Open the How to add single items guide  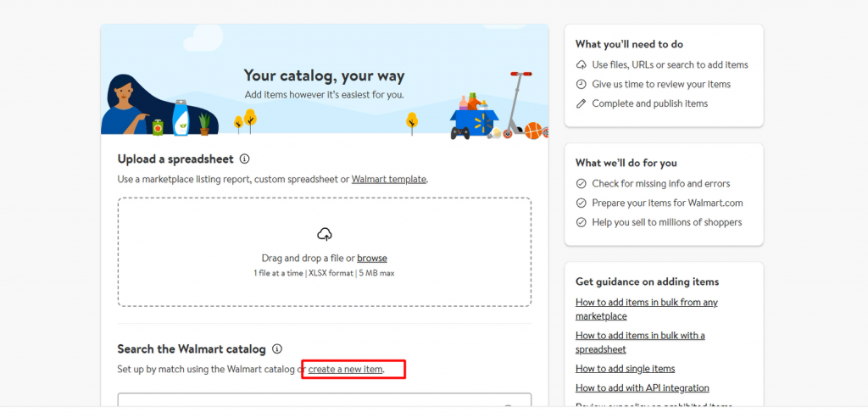[x=625, y=368]
